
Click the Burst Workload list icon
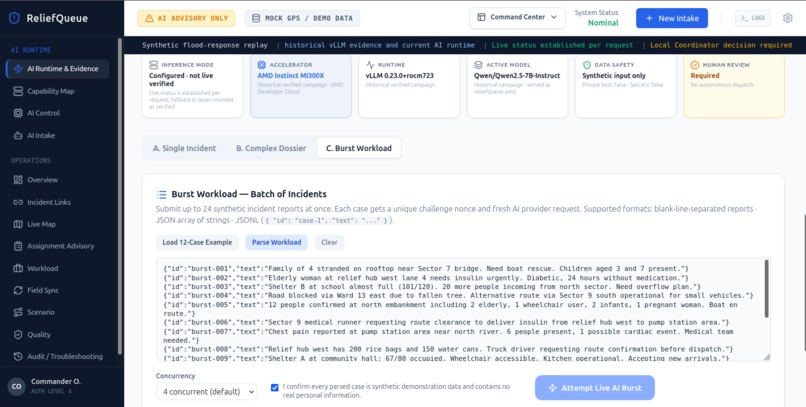point(161,194)
